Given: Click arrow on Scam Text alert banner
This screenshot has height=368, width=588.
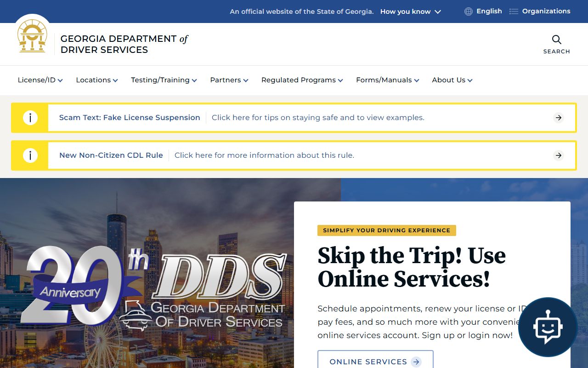Looking at the screenshot, I should [559, 118].
